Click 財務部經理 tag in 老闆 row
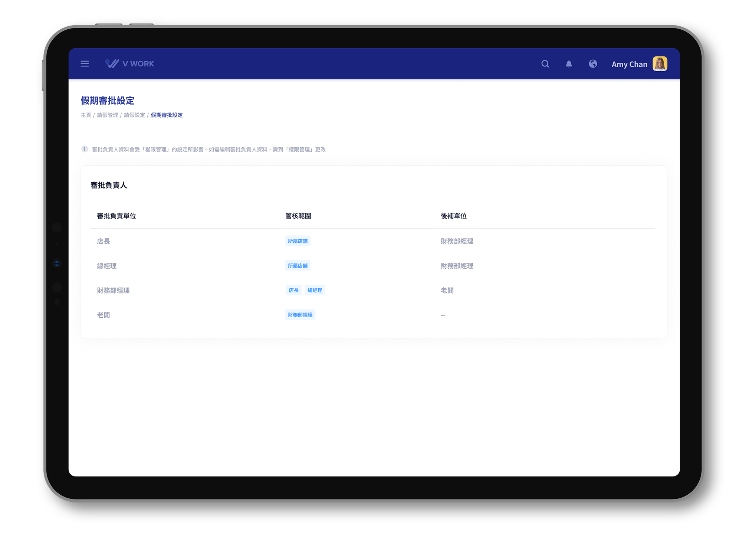 (300, 315)
